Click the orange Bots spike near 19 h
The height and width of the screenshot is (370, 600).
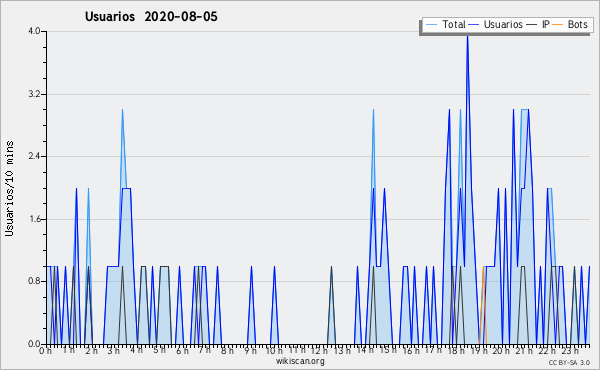tap(483, 305)
